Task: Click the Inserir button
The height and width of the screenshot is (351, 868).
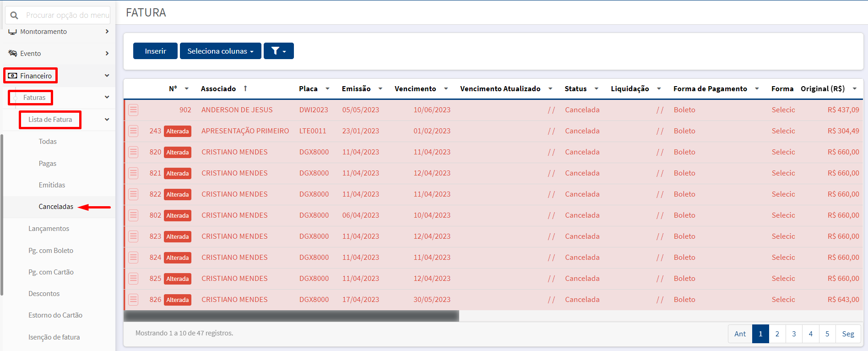Action: pos(155,51)
